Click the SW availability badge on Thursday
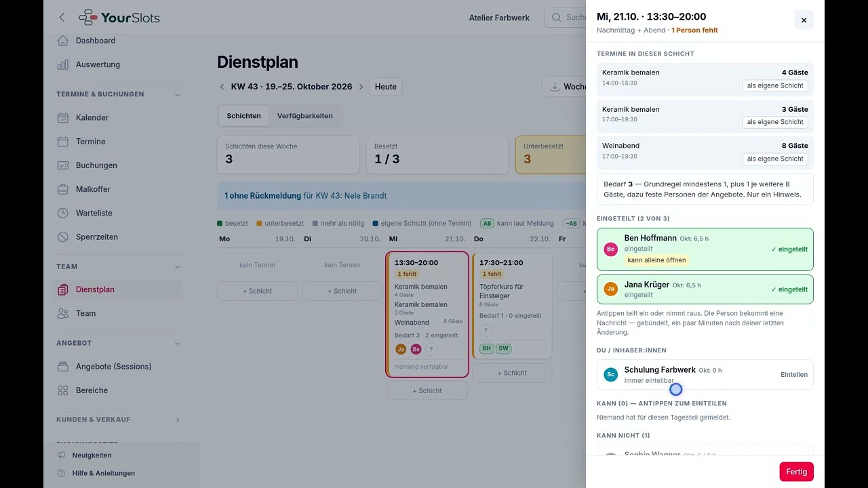 pyautogui.click(x=503, y=348)
